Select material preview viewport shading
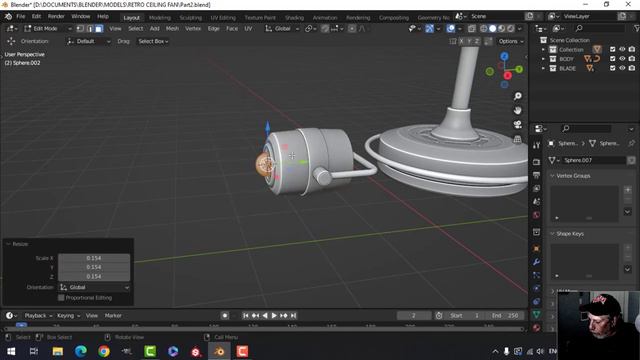This screenshot has width=640, height=360. [502, 29]
